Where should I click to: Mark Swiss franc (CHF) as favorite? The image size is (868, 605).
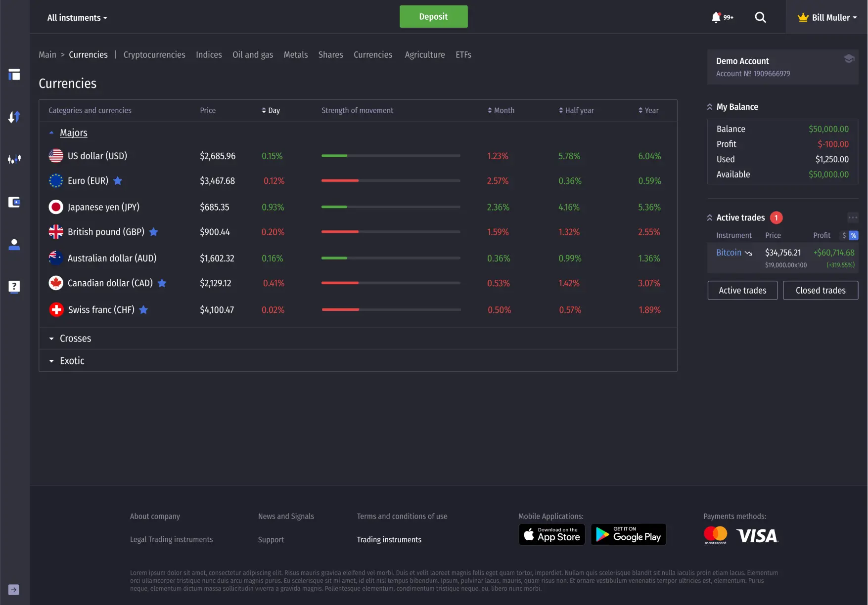point(144,310)
